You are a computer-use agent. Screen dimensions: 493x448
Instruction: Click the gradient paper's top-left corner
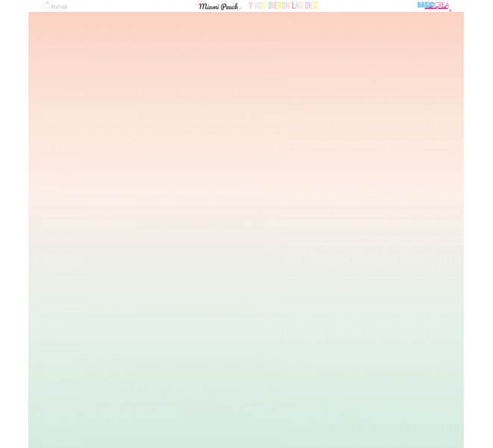[31, 14]
